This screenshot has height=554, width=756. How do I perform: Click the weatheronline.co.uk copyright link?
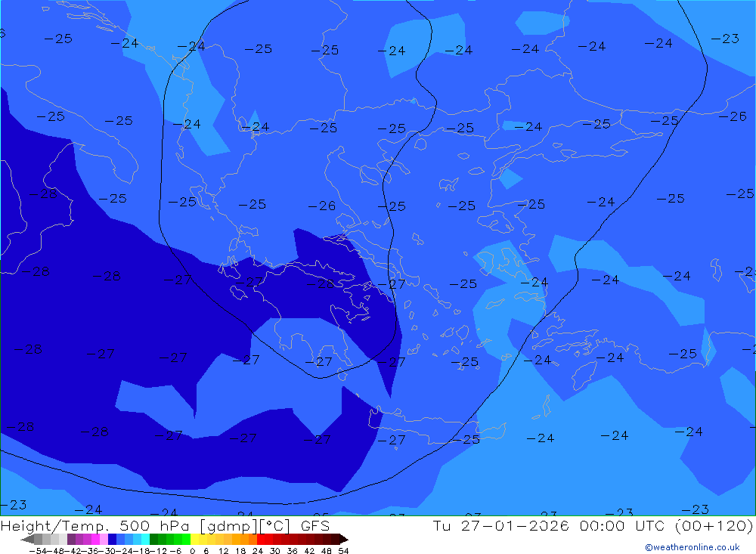point(692,547)
